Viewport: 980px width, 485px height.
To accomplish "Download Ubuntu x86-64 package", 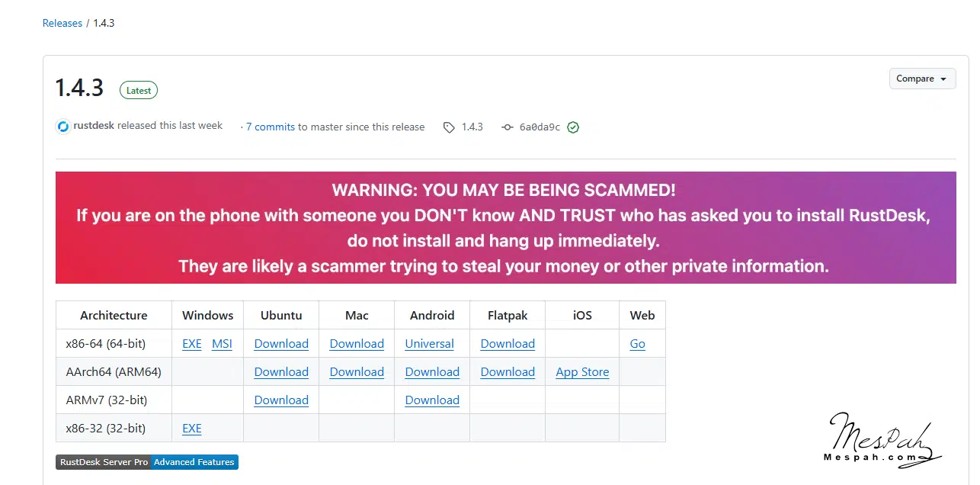I will pyautogui.click(x=281, y=344).
